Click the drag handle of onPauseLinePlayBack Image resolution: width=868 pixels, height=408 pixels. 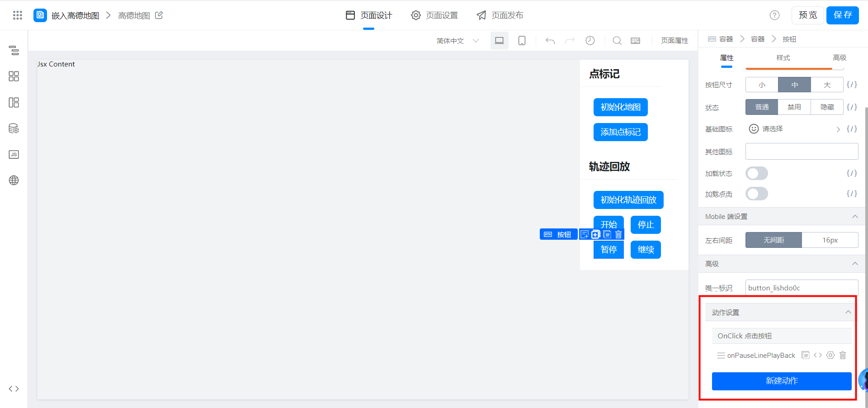(721, 356)
